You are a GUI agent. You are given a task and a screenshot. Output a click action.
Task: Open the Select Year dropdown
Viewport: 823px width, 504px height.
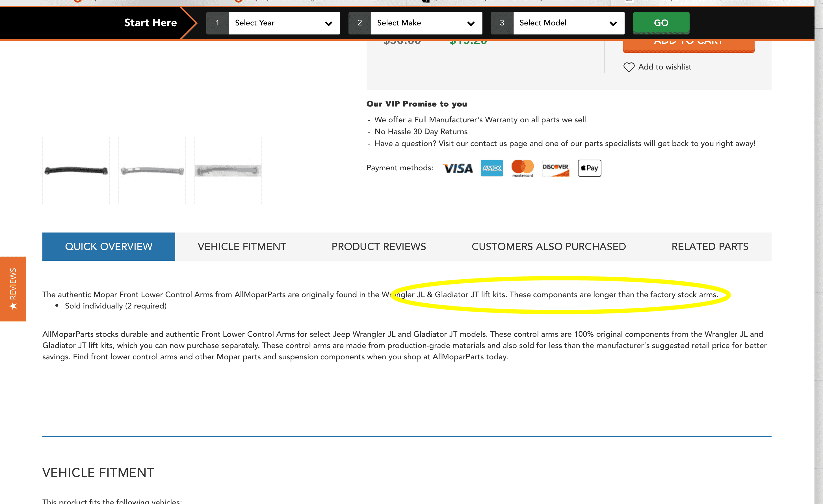[x=284, y=23]
